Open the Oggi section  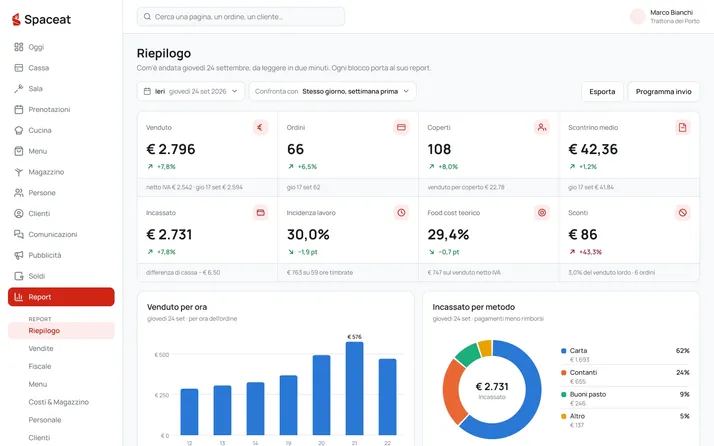[61, 47]
